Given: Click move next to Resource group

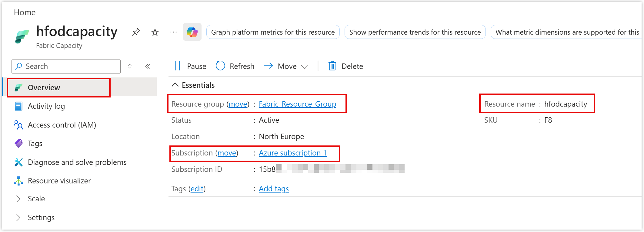Looking at the screenshot, I should (x=238, y=104).
